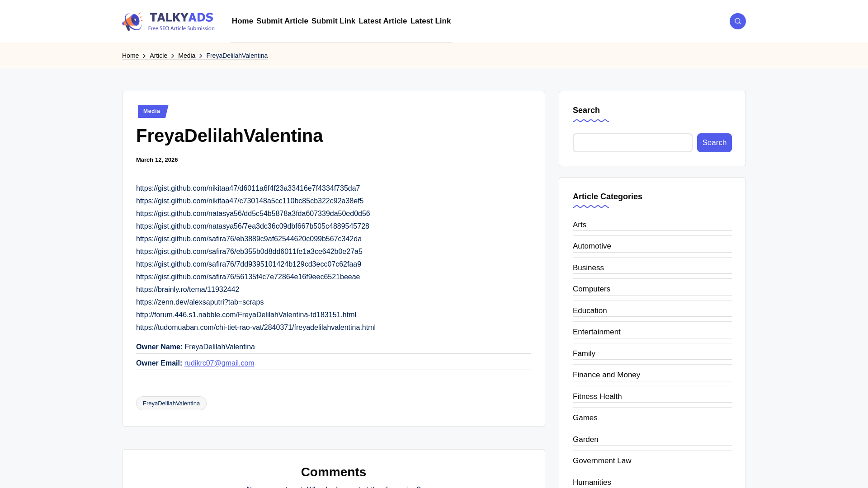Click the FreyaDelilahValentina tag pill

[171, 404]
